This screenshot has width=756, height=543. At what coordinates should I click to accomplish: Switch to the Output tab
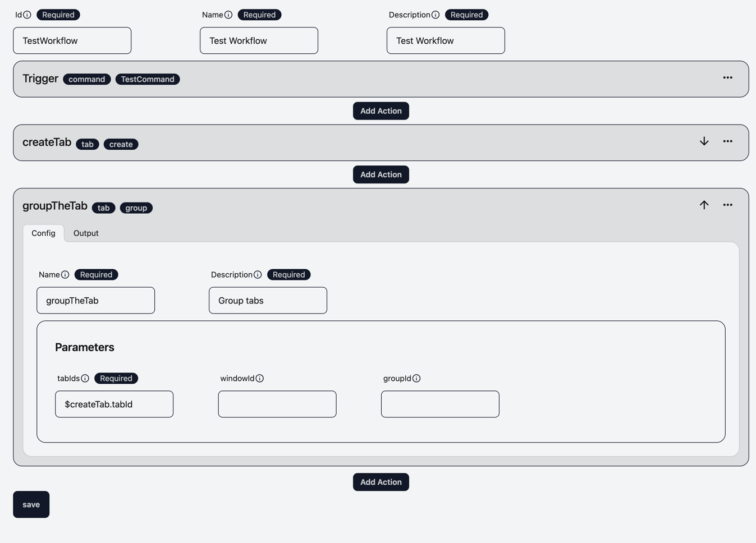tap(86, 233)
